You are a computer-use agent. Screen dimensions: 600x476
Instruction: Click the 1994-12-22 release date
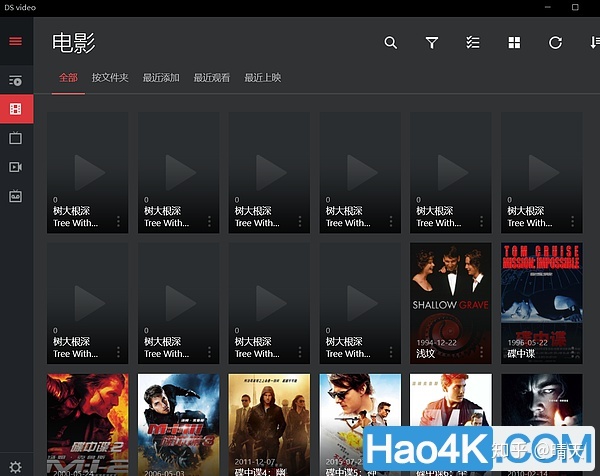437,342
